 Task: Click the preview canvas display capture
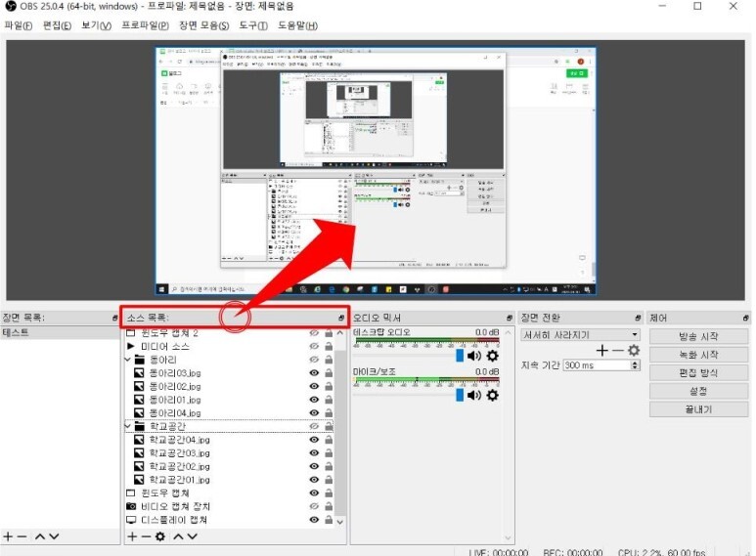(x=376, y=171)
